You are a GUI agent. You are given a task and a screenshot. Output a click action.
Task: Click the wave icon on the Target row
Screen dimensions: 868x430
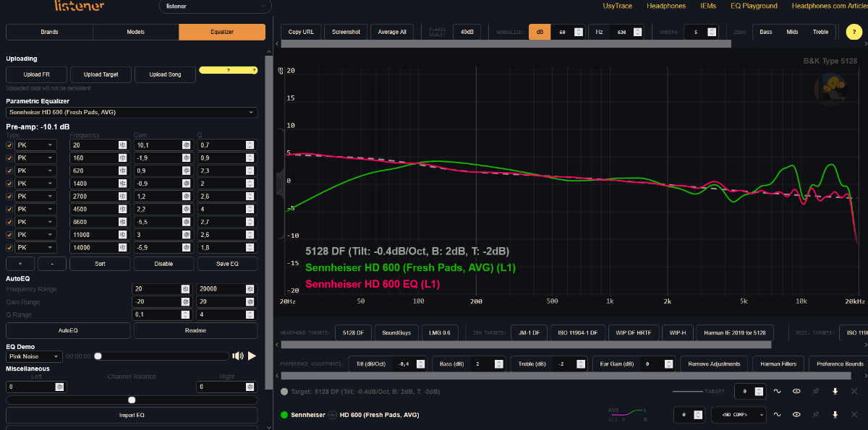(x=778, y=391)
